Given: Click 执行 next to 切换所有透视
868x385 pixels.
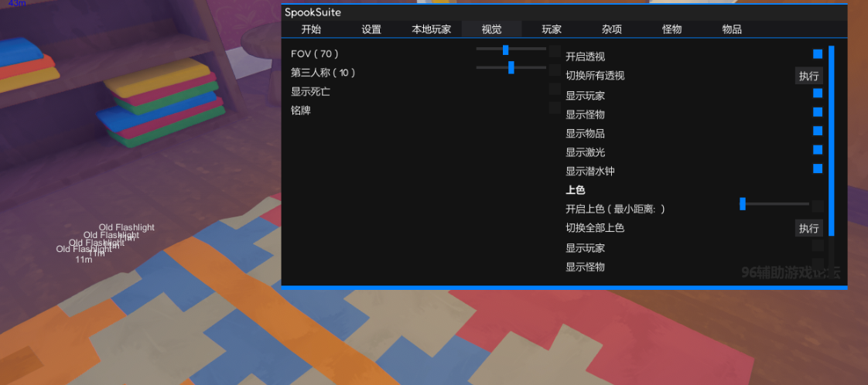Looking at the screenshot, I should click(808, 76).
